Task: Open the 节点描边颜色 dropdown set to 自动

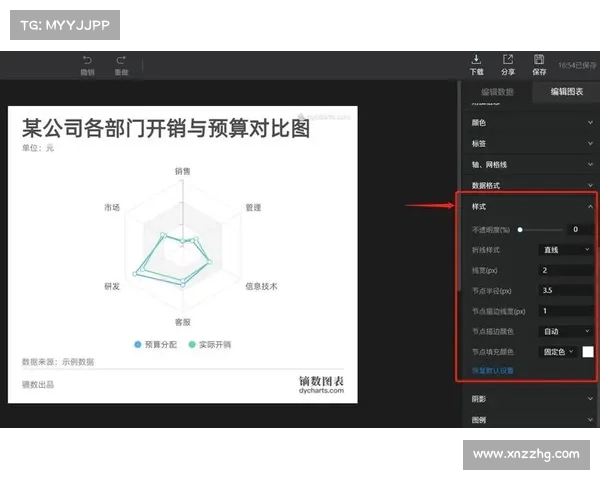Action: [x=566, y=331]
